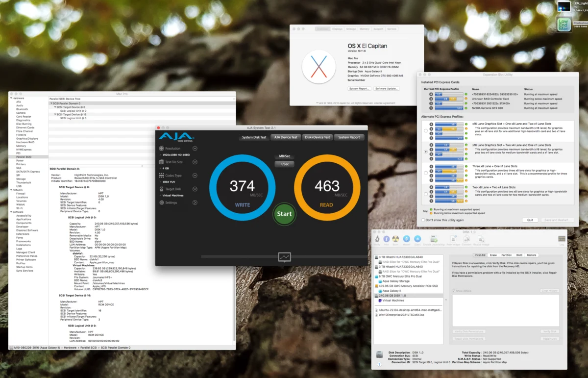The width and height of the screenshot is (588, 378).
Task: Click the Burn icon in Disk Utility toolbar
Action: [396, 239]
